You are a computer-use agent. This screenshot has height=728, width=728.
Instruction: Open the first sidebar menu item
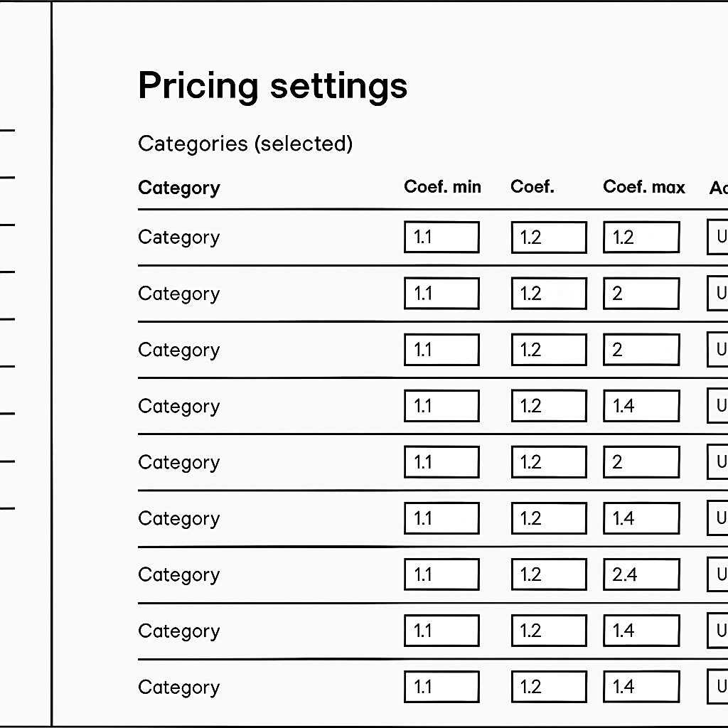[x=7, y=129]
